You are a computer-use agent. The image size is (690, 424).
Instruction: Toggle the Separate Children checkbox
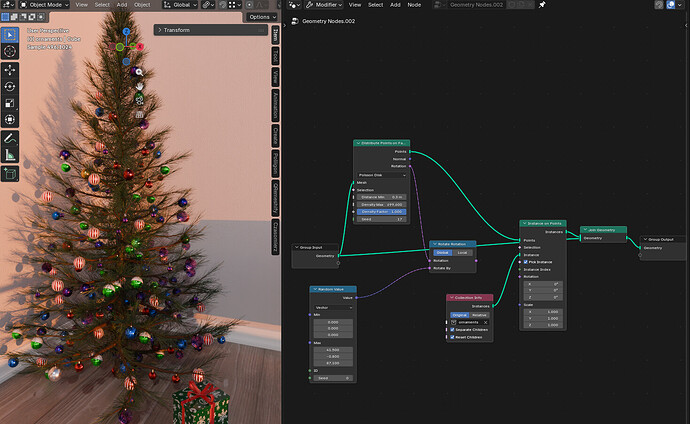click(x=452, y=329)
